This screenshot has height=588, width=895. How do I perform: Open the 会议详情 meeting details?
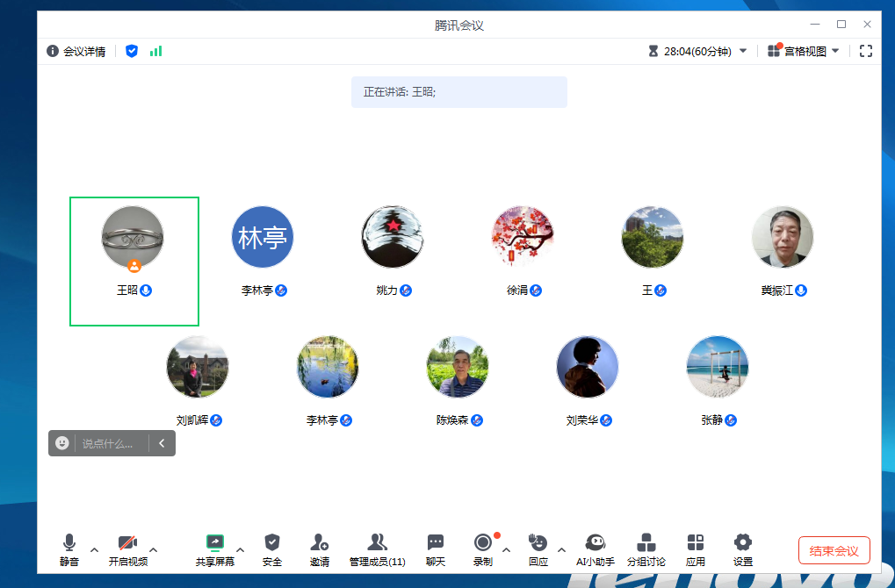[x=76, y=51]
